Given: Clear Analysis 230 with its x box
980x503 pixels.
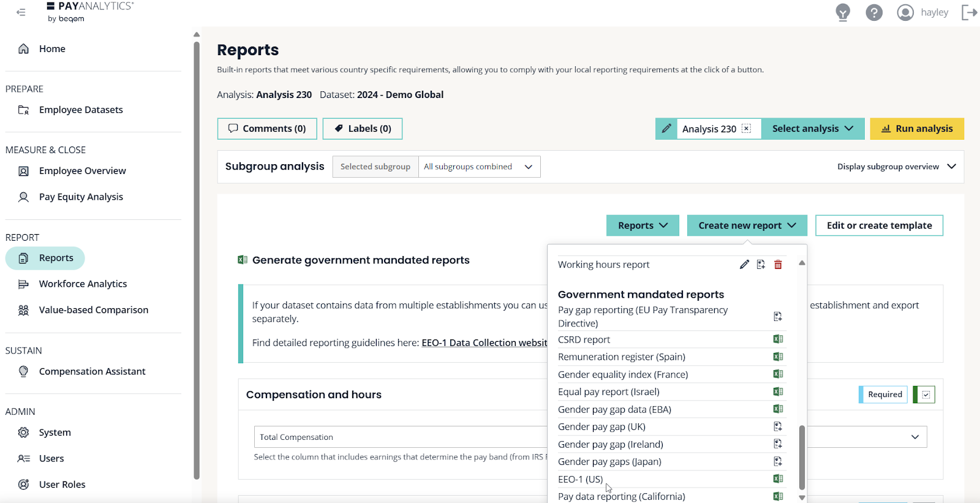Looking at the screenshot, I should coord(746,129).
